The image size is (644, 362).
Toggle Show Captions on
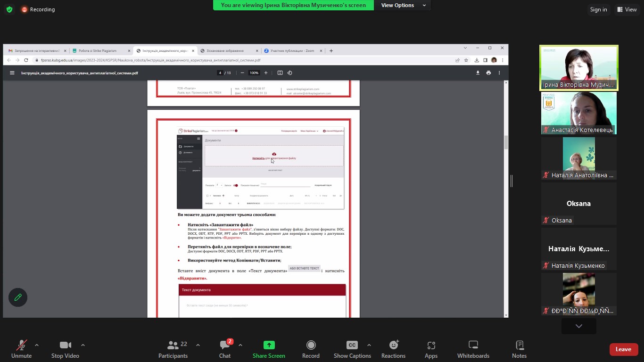[352, 349]
